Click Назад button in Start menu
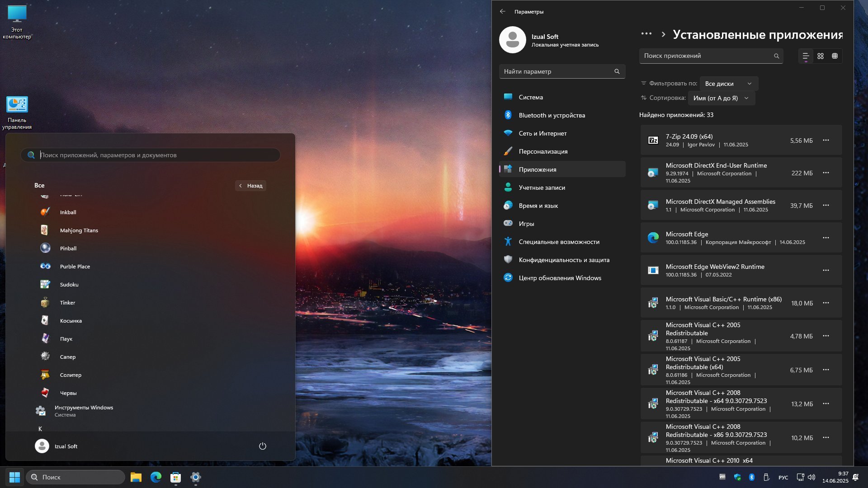 point(250,186)
